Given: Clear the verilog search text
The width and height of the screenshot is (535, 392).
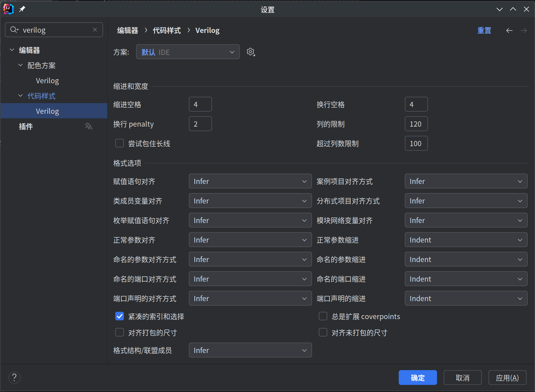Looking at the screenshot, I should (x=95, y=30).
